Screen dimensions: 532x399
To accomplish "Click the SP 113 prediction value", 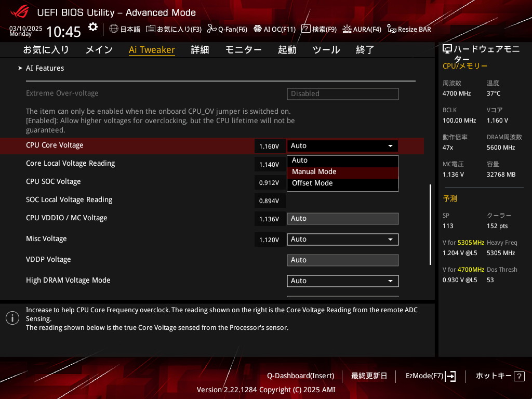I will (448, 227).
